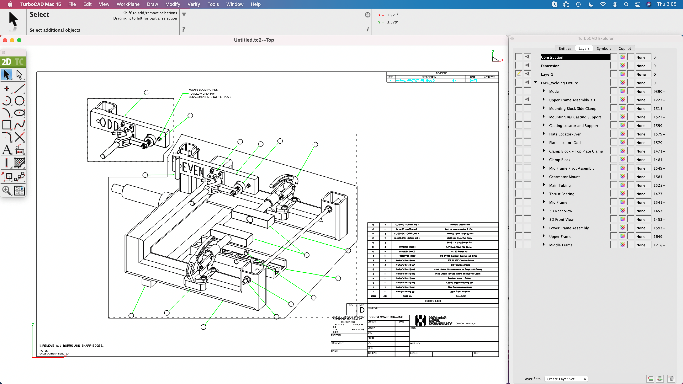Expand the Mounting Block Side Clamp layer
This screenshot has width=683, height=384.
[x=544, y=108]
